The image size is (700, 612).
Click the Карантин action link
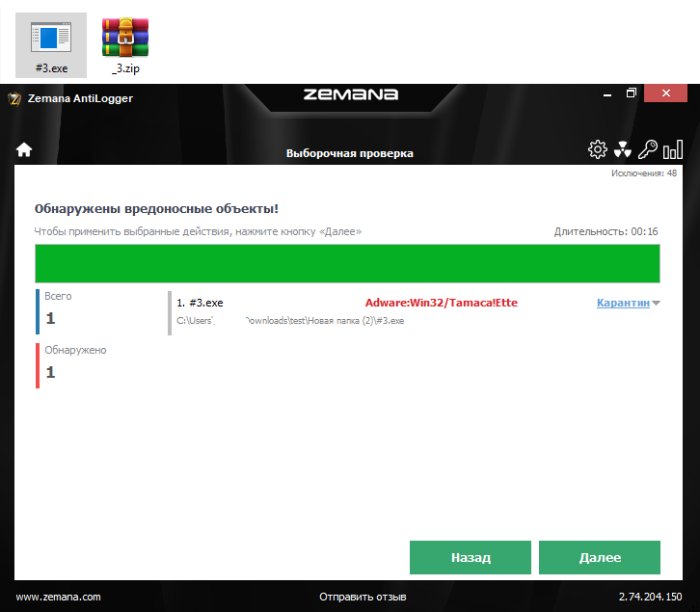[x=623, y=303]
